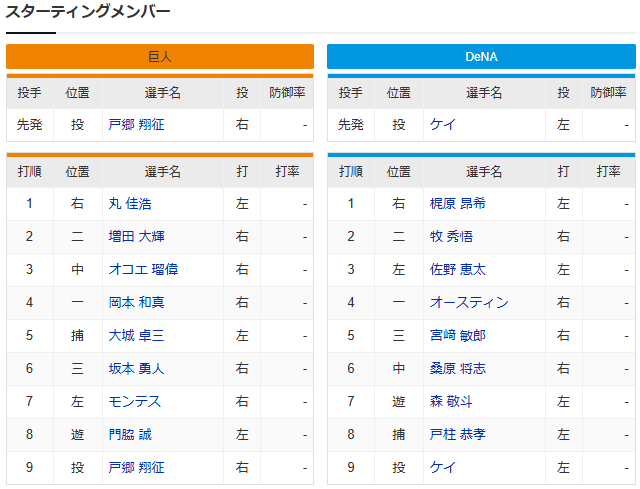
Task: Select position 捕 in 大城 卓三 row
Action: pos(77,336)
